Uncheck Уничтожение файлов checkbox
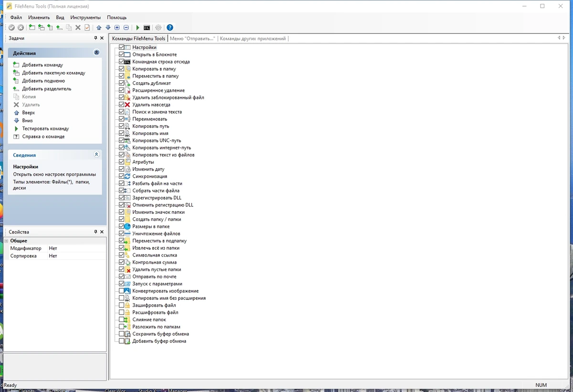The height and width of the screenshot is (392, 573). [x=121, y=233]
